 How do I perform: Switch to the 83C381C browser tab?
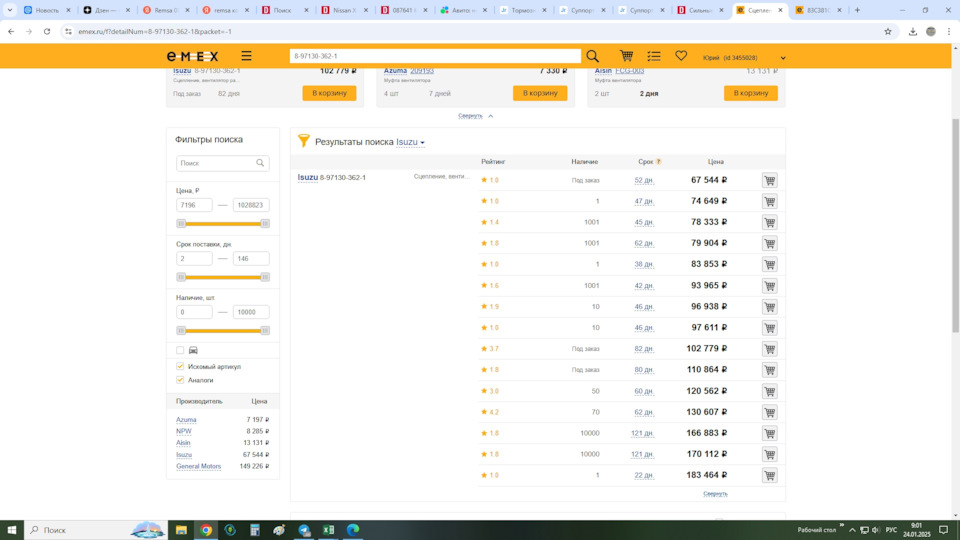point(818,10)
